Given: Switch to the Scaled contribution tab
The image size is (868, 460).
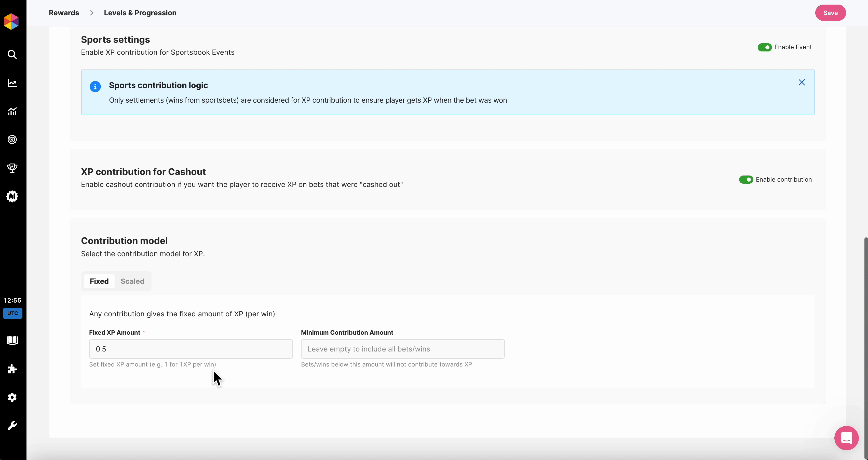Looking at the screenshot, I should click(132, 281).
